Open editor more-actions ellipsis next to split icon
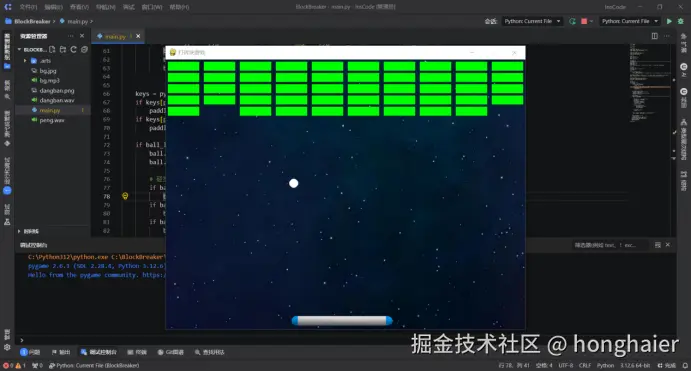692x371 pixels. [667, 36]
